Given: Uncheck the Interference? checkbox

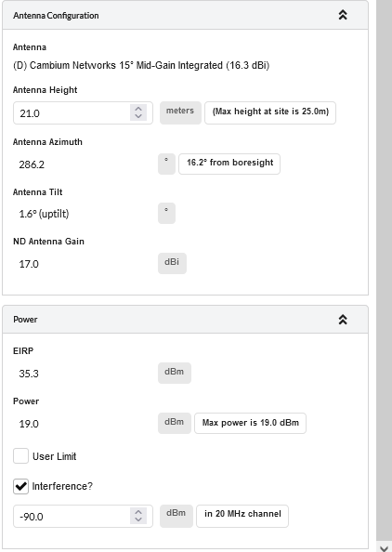Looking at the screenshot, I should coord(20,486).
